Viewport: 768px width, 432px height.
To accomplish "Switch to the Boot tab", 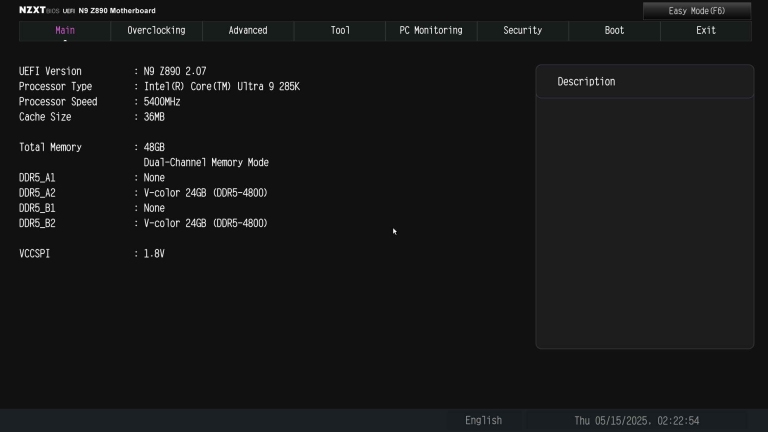I will [x=614, y=30].
